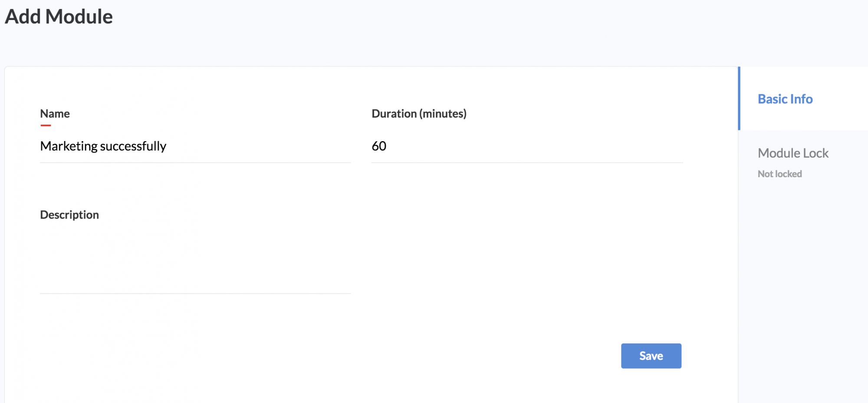Click the 'Name' field label
This screenshot has width=868, height=403.
pyautogui.click(x=55, y=114)
